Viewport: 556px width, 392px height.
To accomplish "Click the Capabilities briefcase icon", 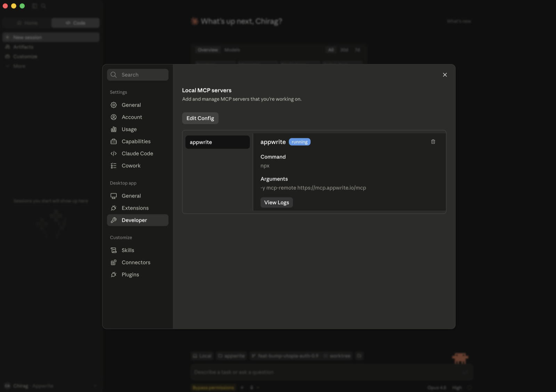I will (x=114, y=141).
